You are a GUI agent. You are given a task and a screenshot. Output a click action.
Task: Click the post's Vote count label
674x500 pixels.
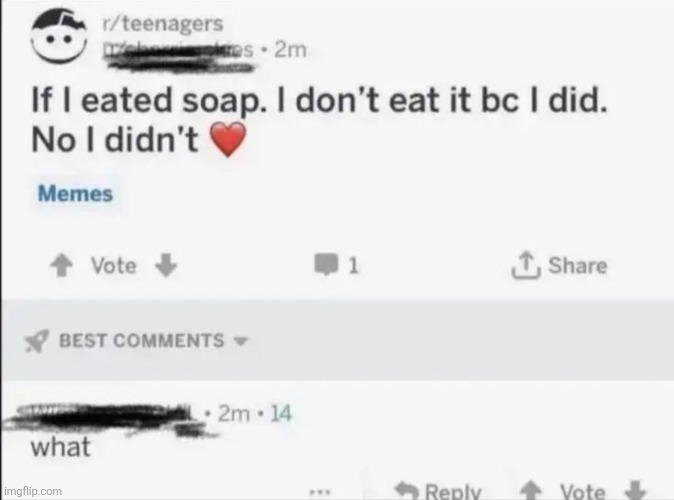point(113,265)
